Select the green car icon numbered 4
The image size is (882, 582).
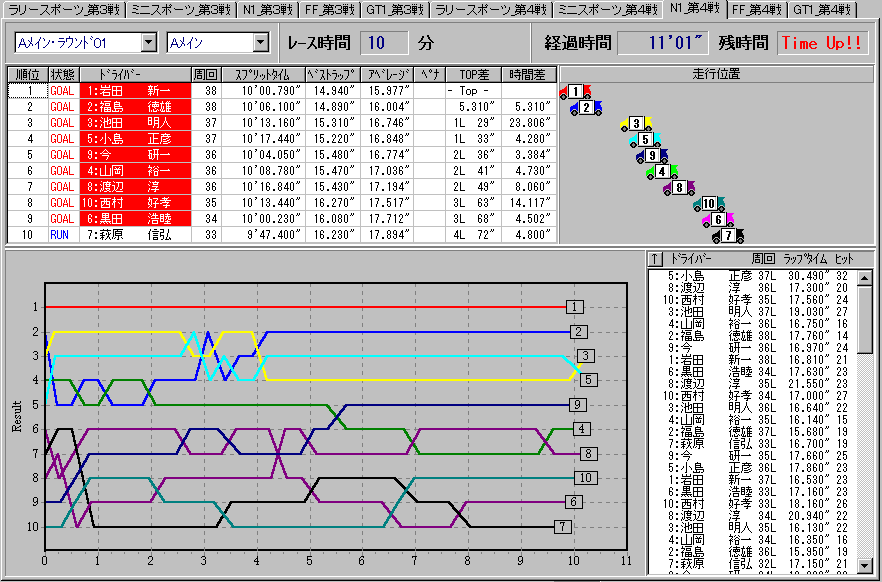661,172
